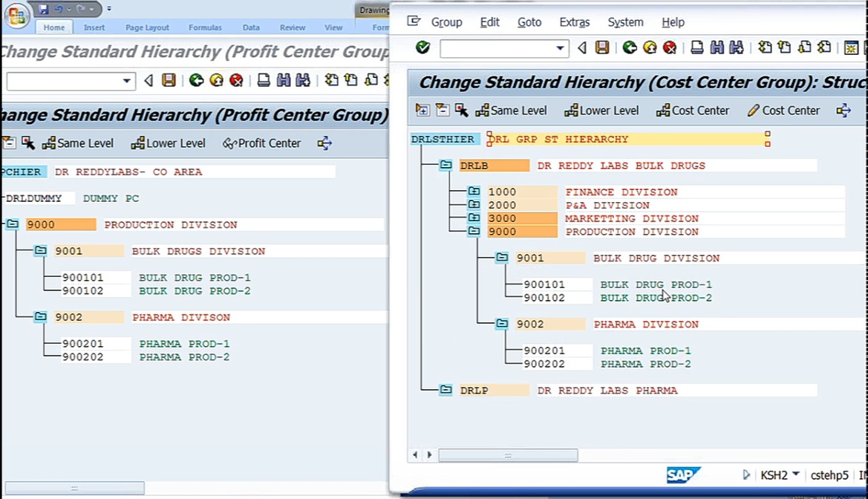Image resolution: width=868 pixels, height=499 pixels.
Task: Open command field dropdown arrow in Profit Center window
Action: (127, 82)
